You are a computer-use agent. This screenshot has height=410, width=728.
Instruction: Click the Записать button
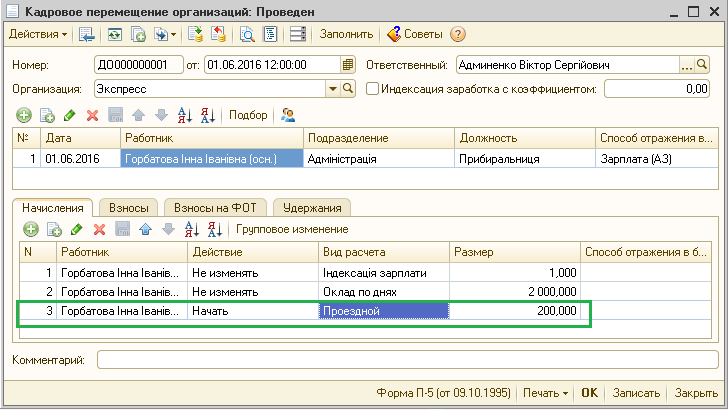pyautogui.click(x=636, y=393)
